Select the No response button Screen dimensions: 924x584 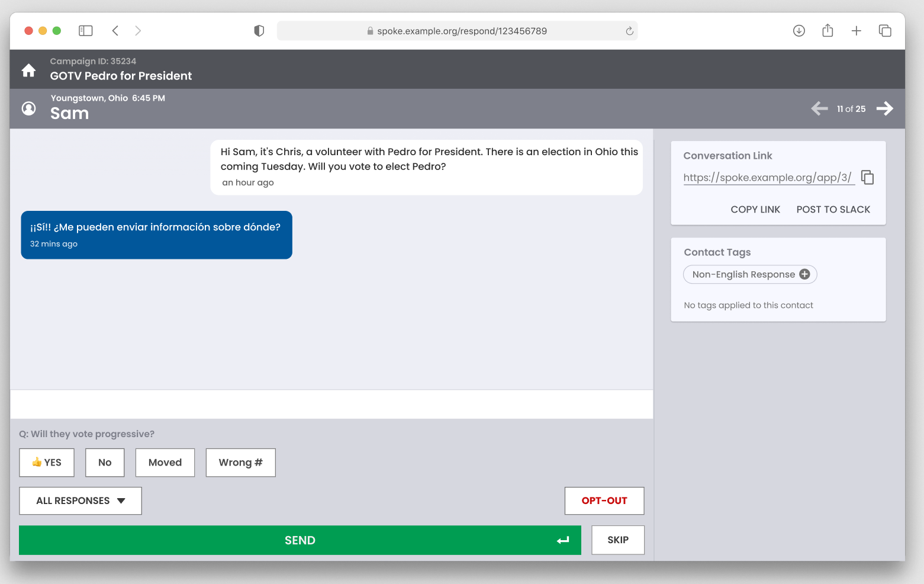tap(105, 463)
